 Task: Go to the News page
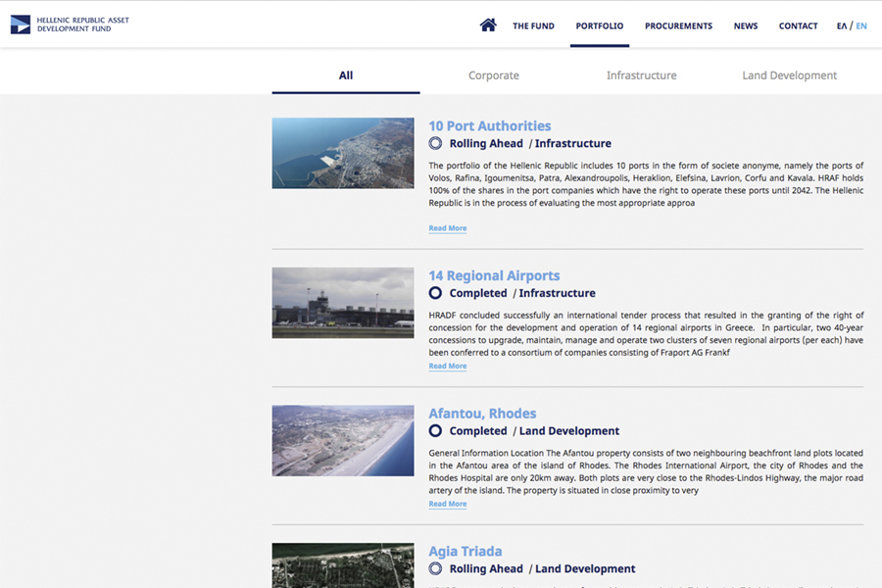pyautogui.click(x=745, y=26)
